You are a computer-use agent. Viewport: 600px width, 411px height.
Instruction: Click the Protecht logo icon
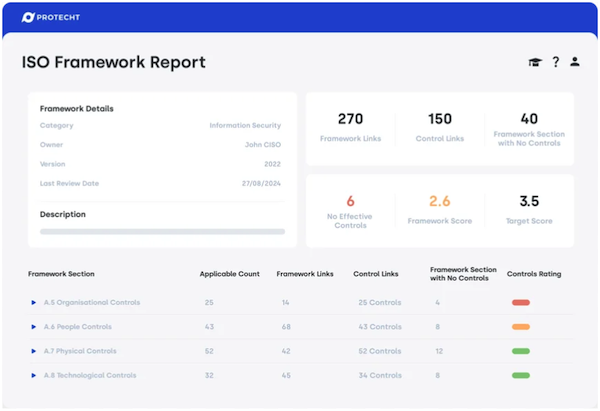[x=28, y=18]
